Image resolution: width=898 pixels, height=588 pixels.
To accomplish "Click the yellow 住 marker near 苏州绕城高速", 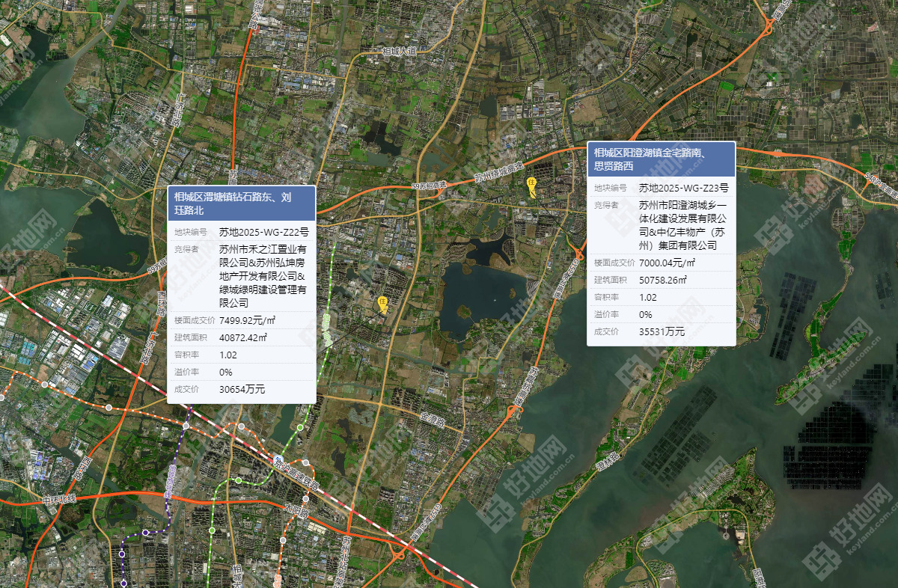I will (531, 185).
